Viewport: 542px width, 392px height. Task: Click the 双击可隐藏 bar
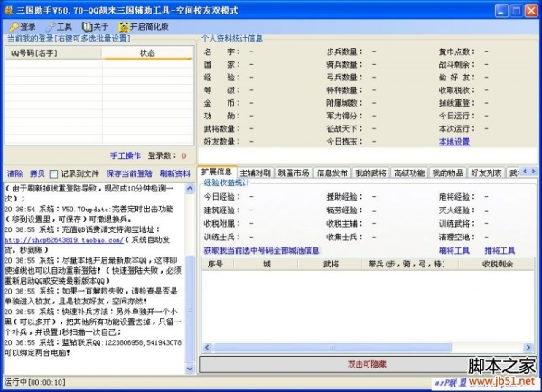(x=367, y=364)
